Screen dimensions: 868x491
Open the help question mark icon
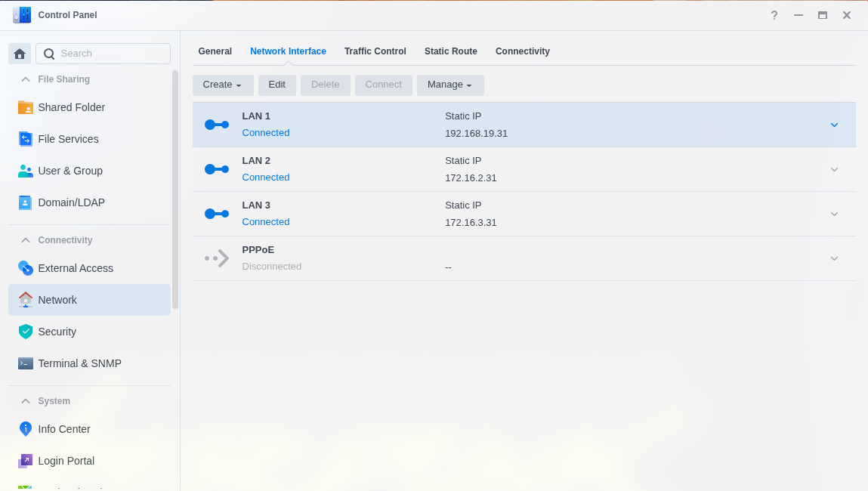(x=774, y=16)
